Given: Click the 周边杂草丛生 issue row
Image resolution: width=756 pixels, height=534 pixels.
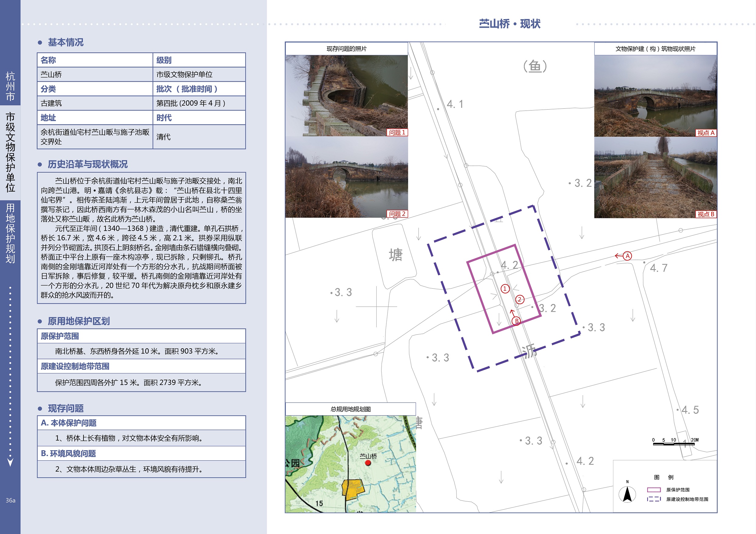Looking at the screenshot, I should click(x=142, y=469).
